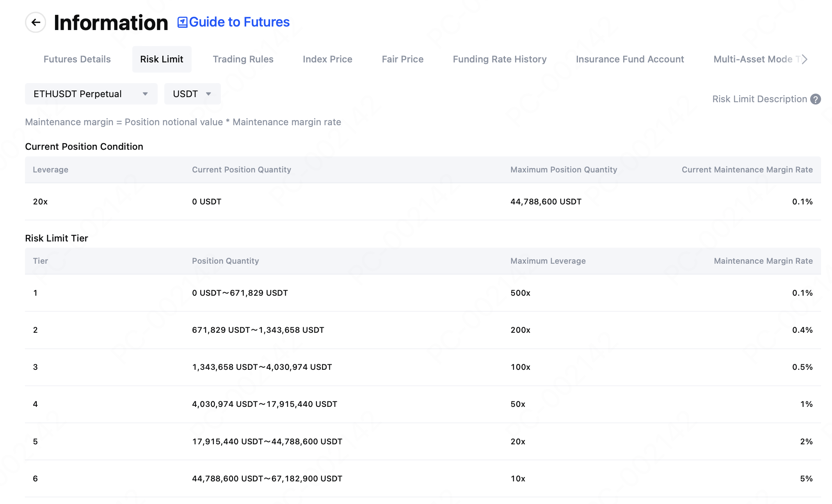Viewport: 832px width, 504px height.
Task: Click the back arrow icon
Action: click(36, 22)
